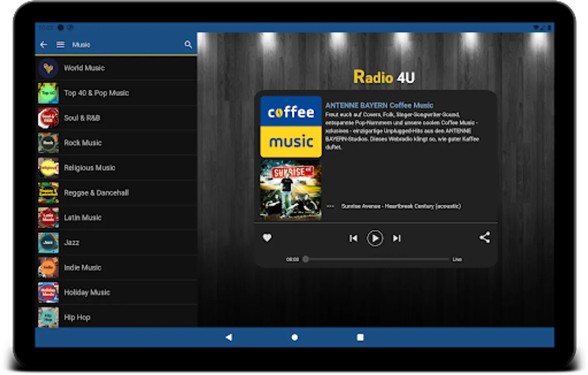Go back using the header arrow
The image size is (588, 375).
click(x=44, y=45)
